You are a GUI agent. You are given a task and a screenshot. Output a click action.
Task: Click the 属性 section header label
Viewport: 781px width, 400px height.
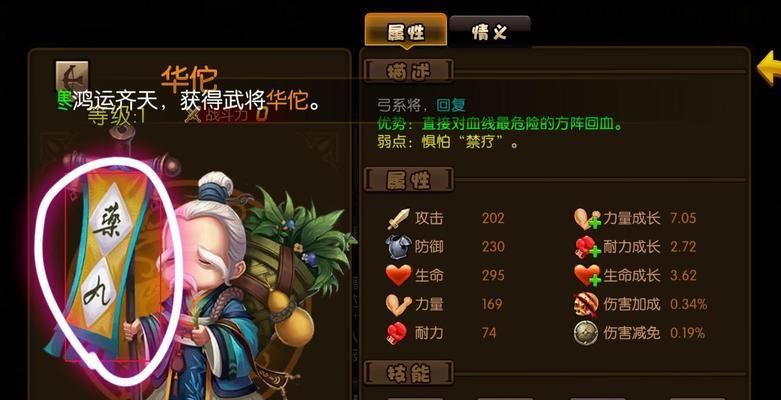click(x=408, y=180)
